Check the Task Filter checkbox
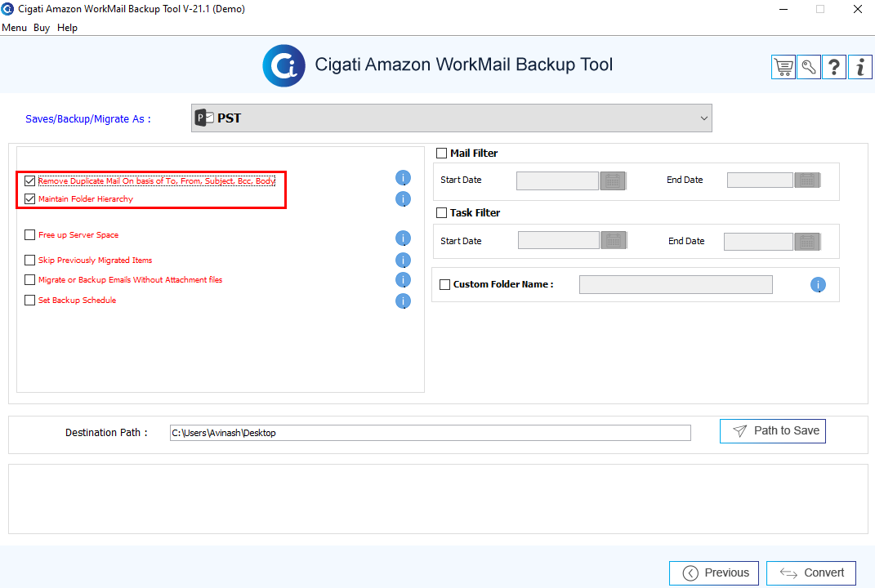Screen dimensions: 875x588 (x=441, y=212)
